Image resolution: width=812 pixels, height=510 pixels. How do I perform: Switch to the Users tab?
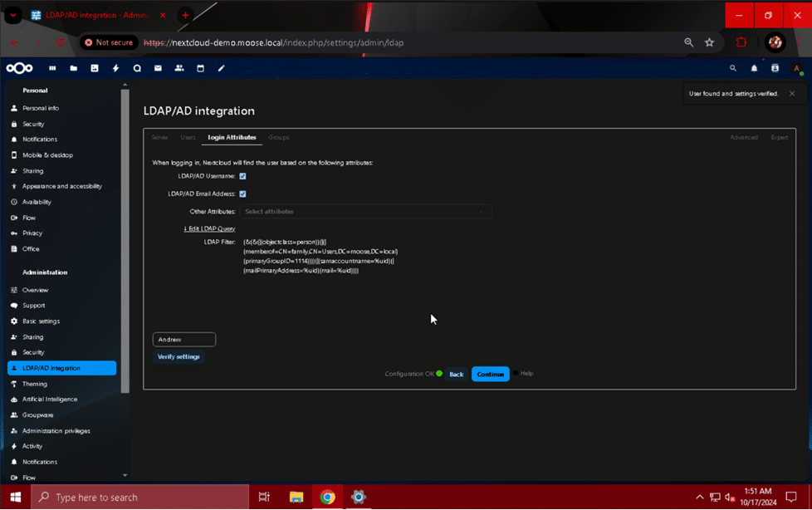[188, 137]
